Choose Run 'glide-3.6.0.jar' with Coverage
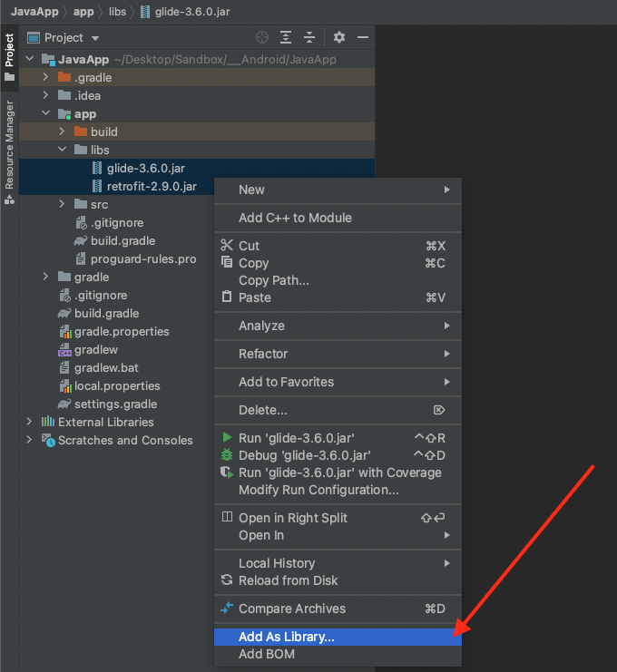 click(338, 472)
